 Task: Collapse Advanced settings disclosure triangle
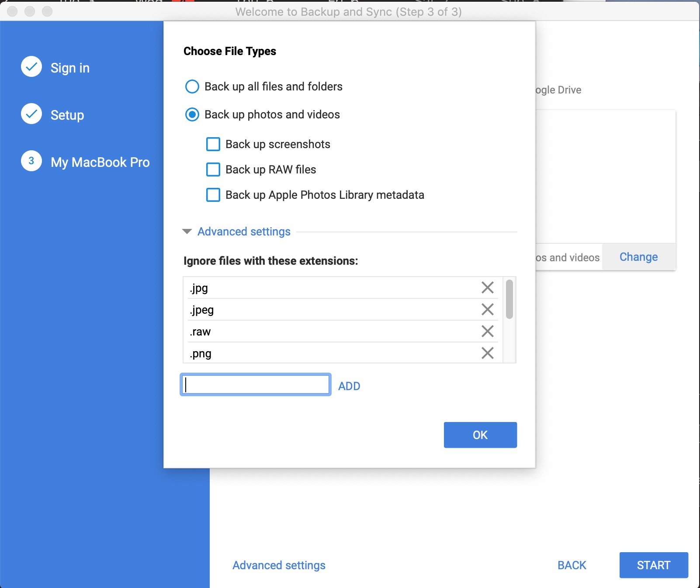point(187,232)
